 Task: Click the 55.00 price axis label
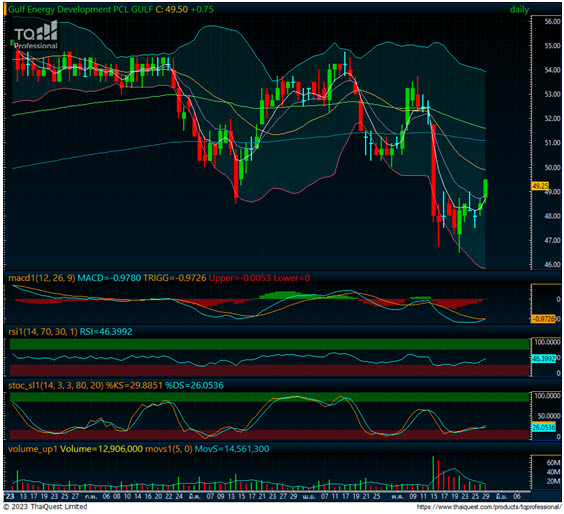click(552, 46)
